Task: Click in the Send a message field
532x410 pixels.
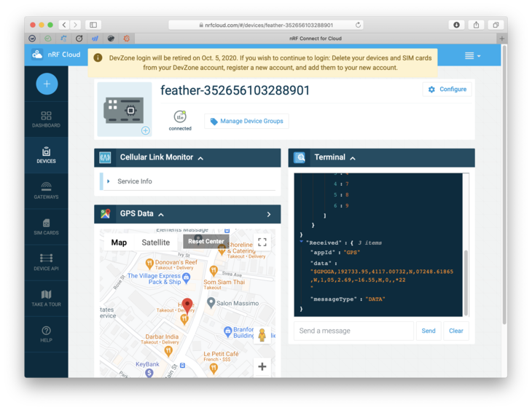Action: (x=353, y=331)
